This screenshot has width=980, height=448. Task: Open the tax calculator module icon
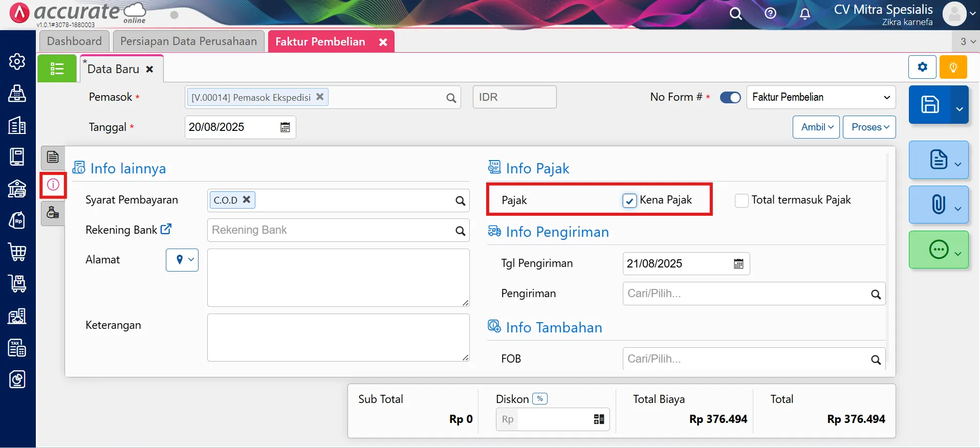point(17,348)
